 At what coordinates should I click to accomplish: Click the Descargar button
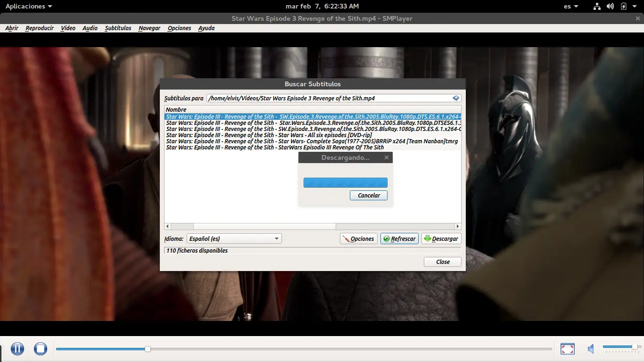coord(441,239)
